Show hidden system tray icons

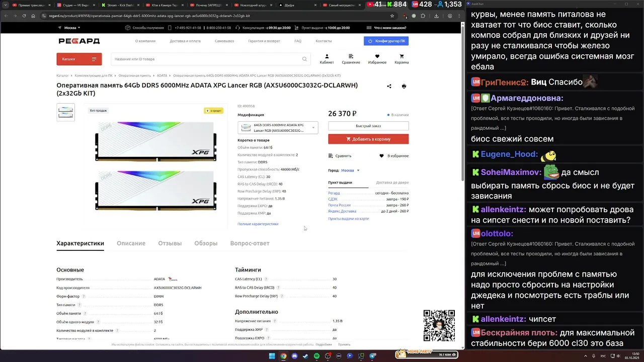[x=585, y=356]
